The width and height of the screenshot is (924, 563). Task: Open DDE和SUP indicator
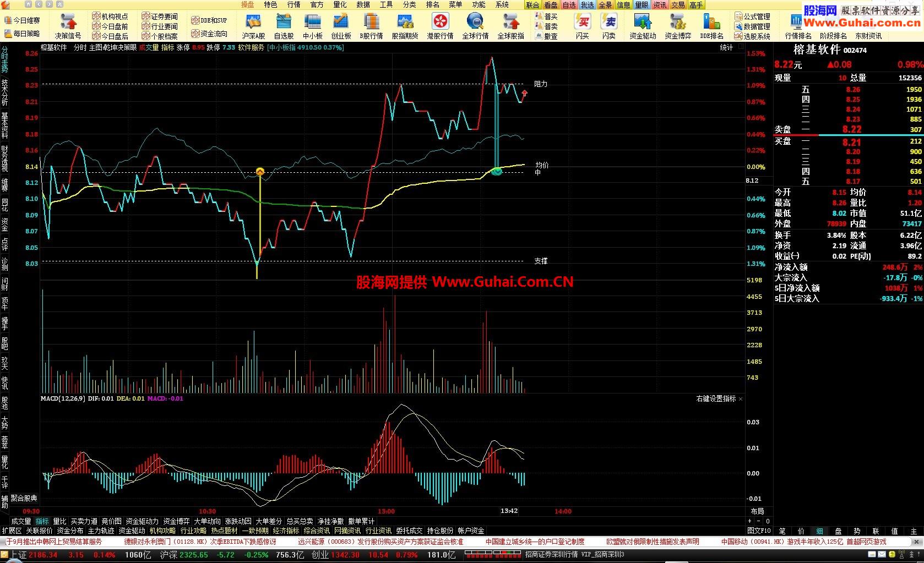[x=209, y=20]
